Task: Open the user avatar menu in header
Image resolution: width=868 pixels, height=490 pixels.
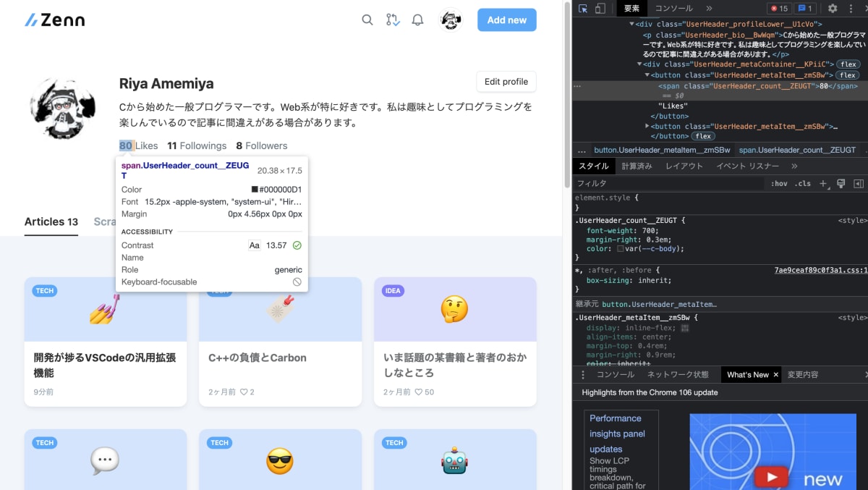Action: [x=451, y=20]
